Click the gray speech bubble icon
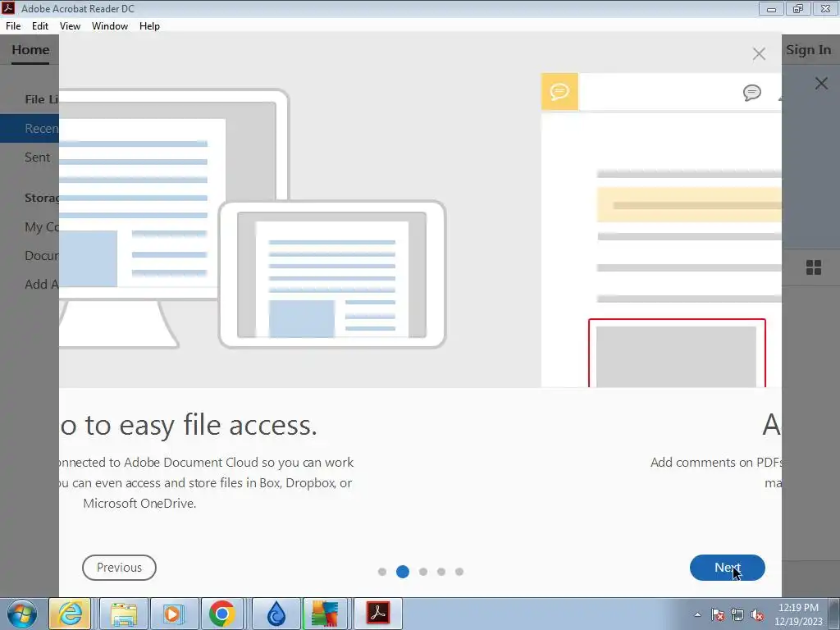Image resolution: width=840 pixels, height=630 pixels. [752, 93]
